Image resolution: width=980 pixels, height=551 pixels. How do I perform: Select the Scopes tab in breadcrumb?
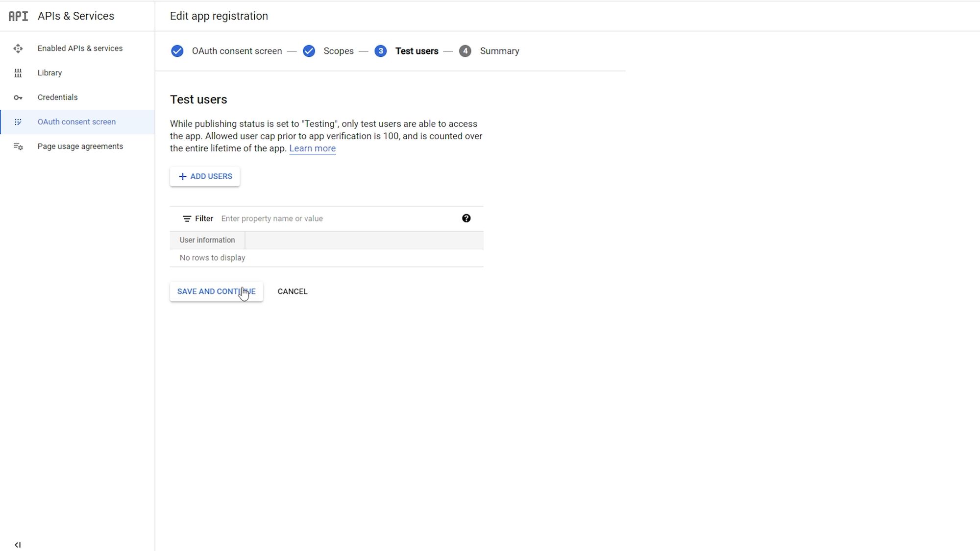(x=338, y=50)
